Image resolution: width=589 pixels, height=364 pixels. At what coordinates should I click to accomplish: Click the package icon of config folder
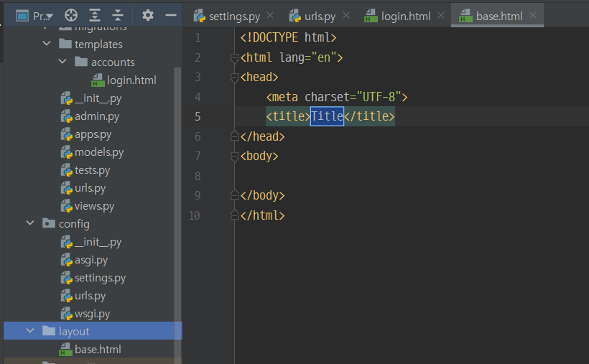coord(49,223)
